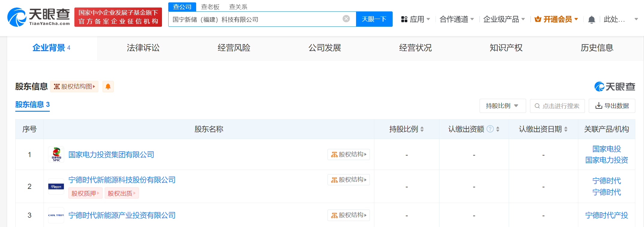The height and width of the screenshot is (227, 644).
Task: Click the SPIC company logo
Action: 56,155
